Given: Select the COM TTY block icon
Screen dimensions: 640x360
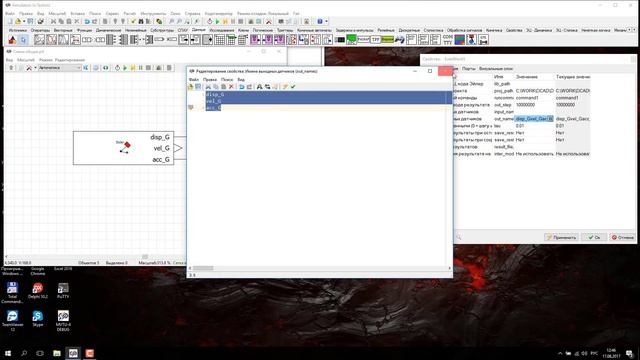Looking at the screenshot, I should pos(448,40).
